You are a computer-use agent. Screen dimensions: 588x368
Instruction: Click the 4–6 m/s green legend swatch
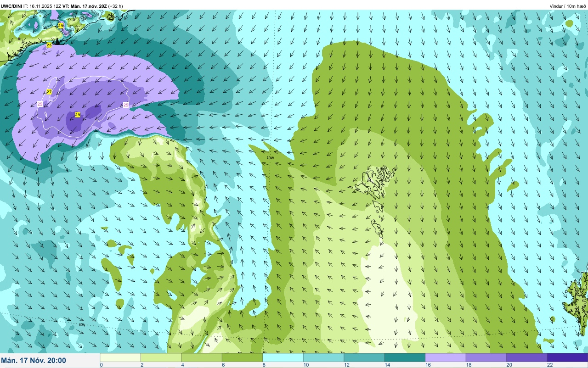202,357
